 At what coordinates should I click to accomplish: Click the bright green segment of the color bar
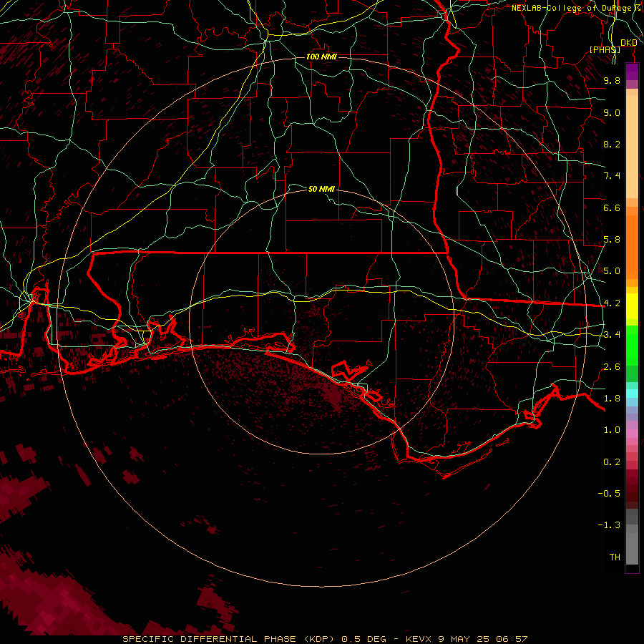pyautogui.click(x=632, y=346)
